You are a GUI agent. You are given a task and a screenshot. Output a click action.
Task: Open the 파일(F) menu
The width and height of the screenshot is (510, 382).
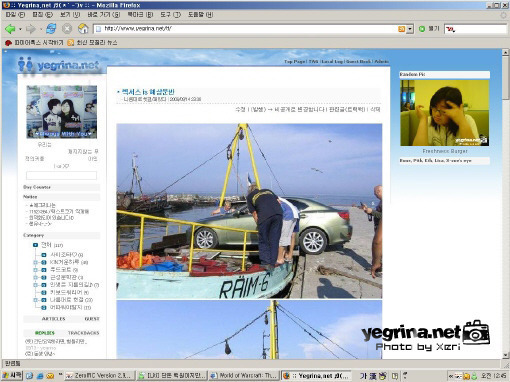[x=15, y=15]
